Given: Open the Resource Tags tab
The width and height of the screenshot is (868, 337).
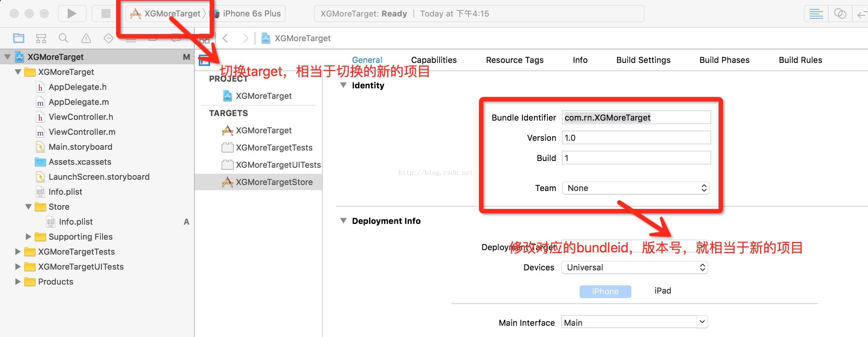Looking at the screenshot, I should 515,60.
